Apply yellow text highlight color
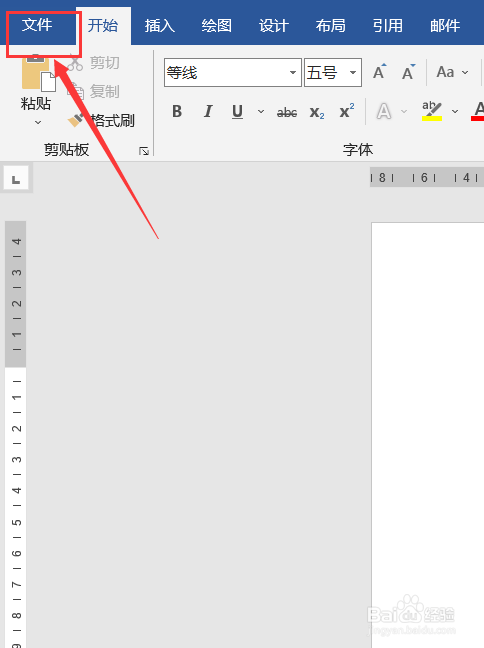 pos(432,111)
